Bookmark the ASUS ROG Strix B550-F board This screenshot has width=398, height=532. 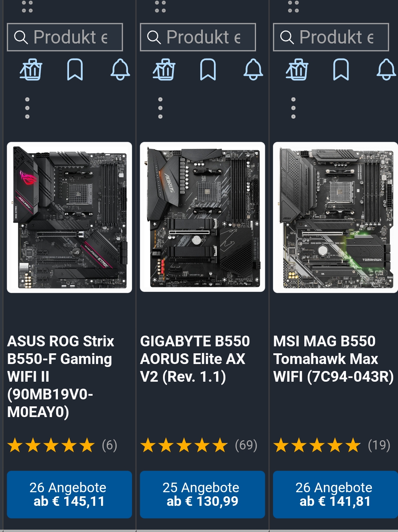(x=75, y=69)
